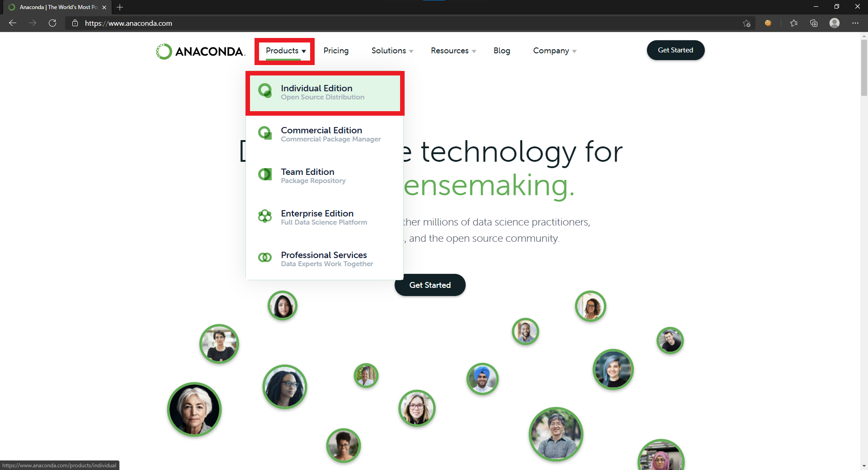Click the blue-haired person portrait
The width and height of the screenshot is (868, 470).
coord(613,369)
